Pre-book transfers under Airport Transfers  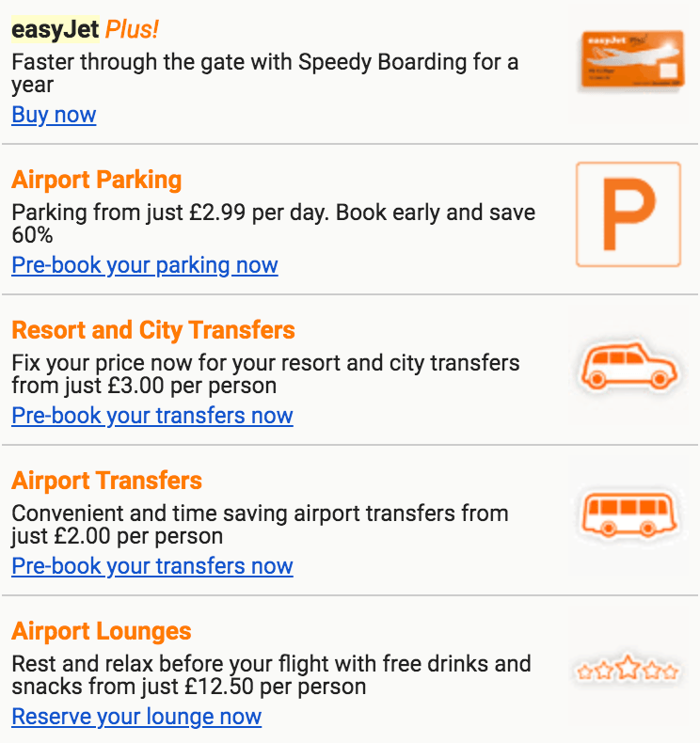click(152, 566)
